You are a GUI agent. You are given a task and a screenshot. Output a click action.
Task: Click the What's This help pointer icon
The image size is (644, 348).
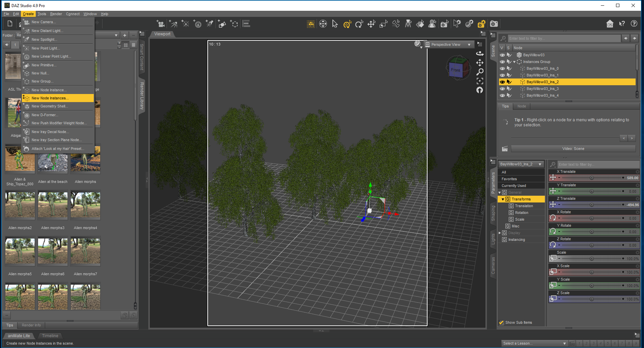point(622,24)
